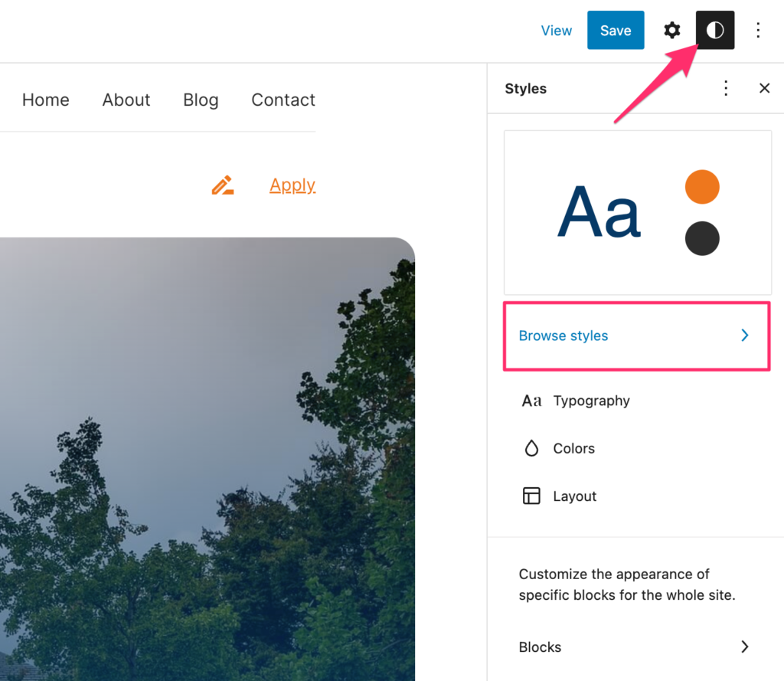Image resolution: width=784 pixels, height=681 pixels.
Task: Click the orange pencil edit icon
Action: pos(223,185)
